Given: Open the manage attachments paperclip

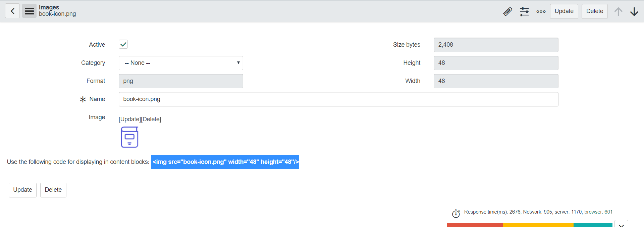Looking at the screenshot, I should pos(507,11).
